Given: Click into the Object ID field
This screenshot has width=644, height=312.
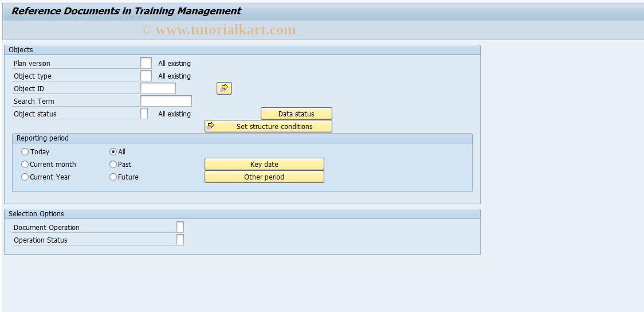Looking at the screenshot, I should coord(158,88).
